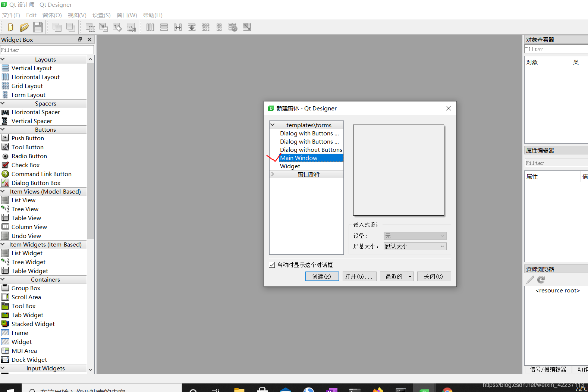
Task: Select Dialog without Buttons template
Action: tap(311, 150)
